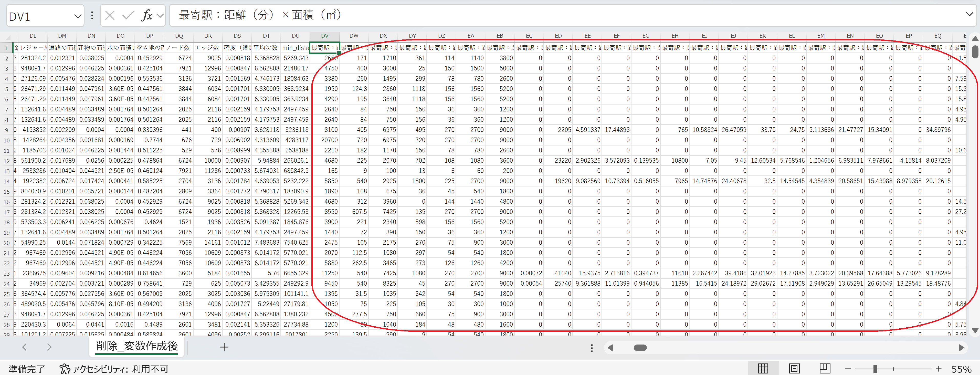Click the cancel entry X icon
This screenshot has width=980, height=375.
click(110, 16)
